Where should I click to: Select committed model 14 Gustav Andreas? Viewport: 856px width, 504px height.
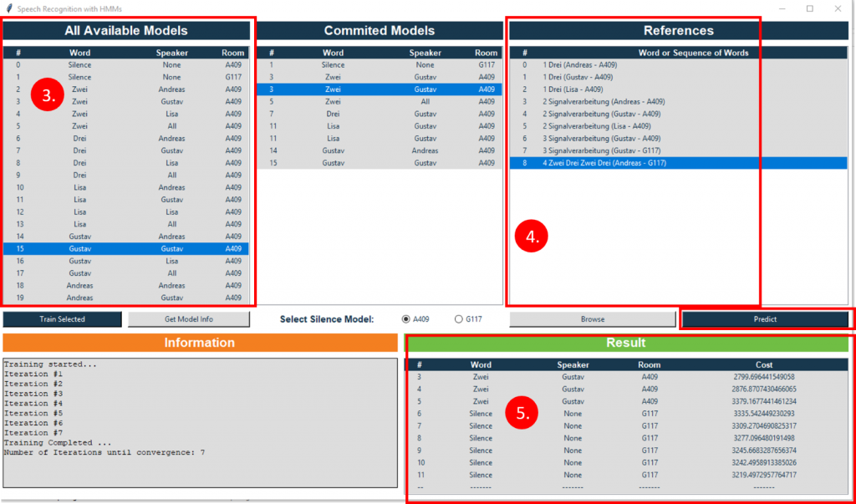pyautogui.click(x=380, y=150)
